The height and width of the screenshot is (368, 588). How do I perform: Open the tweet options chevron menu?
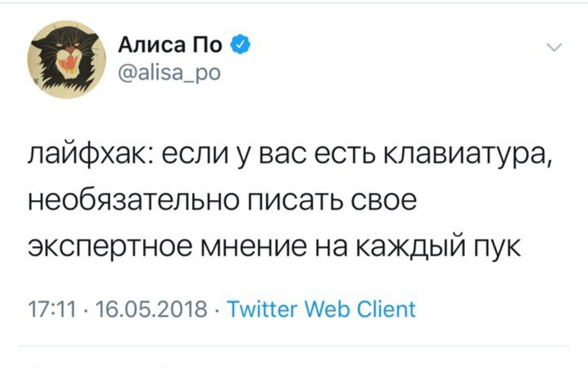point(555,48)
